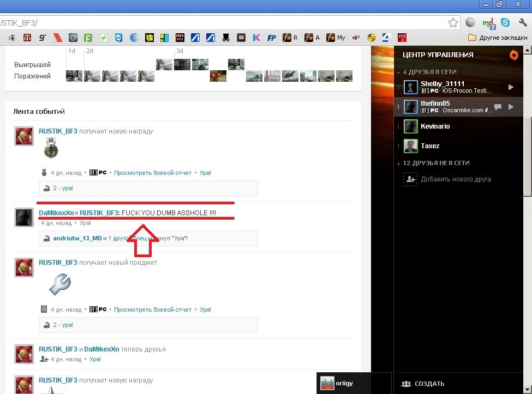Open DaMikexXn profile link in the insult message
This screenshot has height=394, width=532.
(x=56, y=213)
